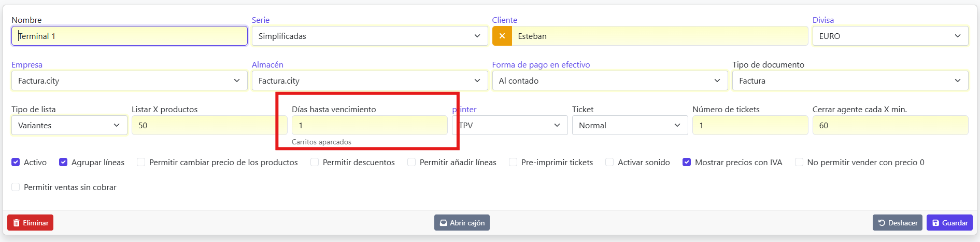Open the Forma de pago en efectivo link

(x=541, y=64)
